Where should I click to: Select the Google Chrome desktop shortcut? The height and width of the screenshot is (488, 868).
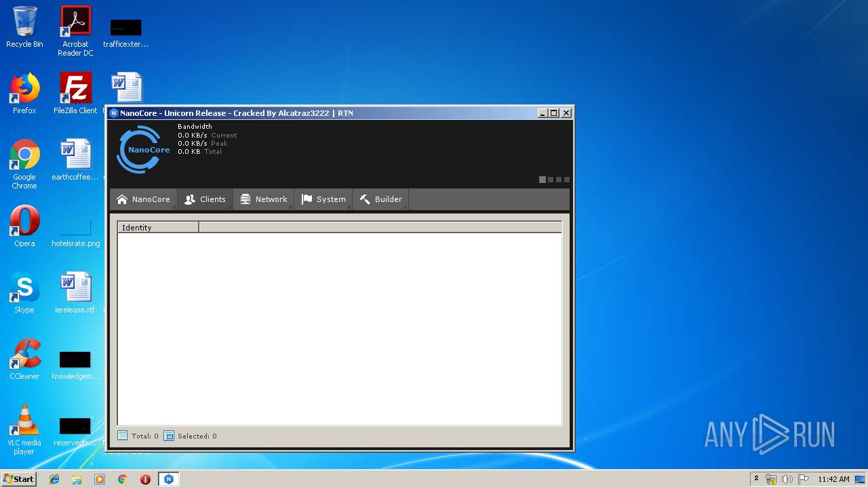24,165
